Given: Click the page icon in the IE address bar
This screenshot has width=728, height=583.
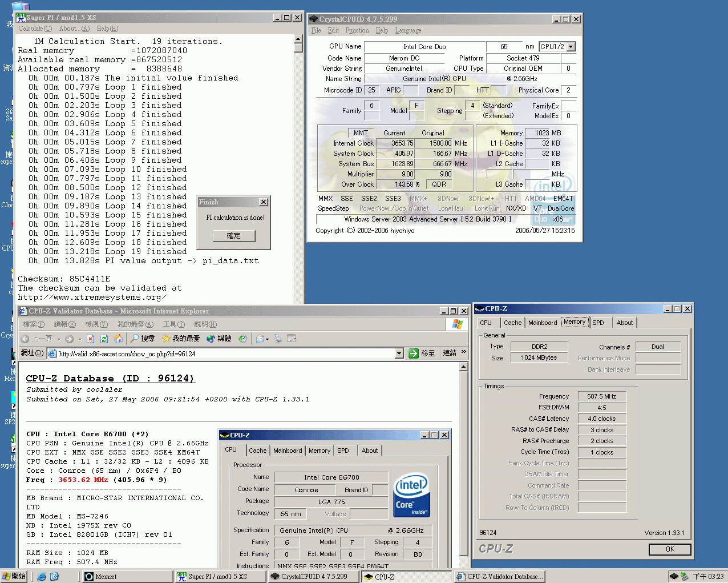Looking at the screenshot, I should [52, 353].
